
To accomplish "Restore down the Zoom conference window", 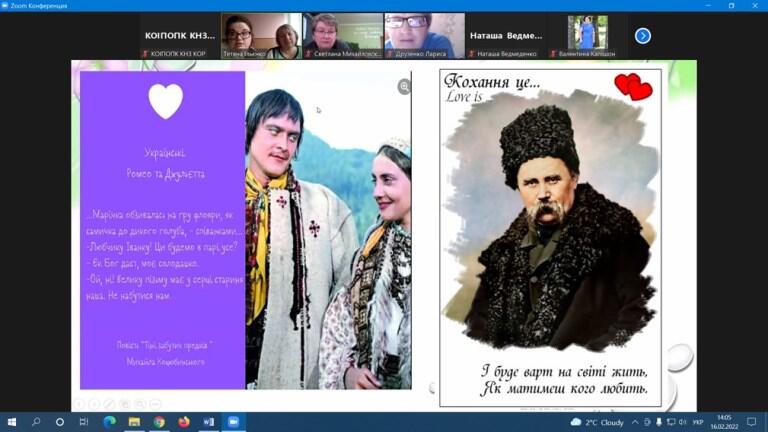I will click(x=731, y=5).
